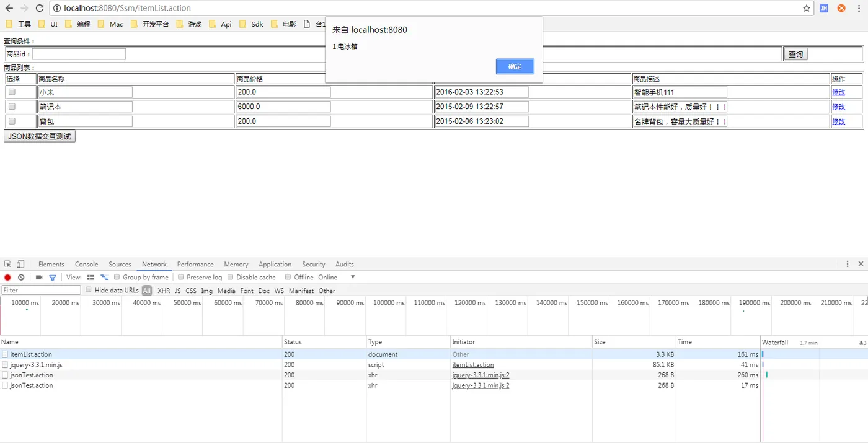868x443 pixels.
Task: Switch to the Security tab
Action: coord(314,264)
